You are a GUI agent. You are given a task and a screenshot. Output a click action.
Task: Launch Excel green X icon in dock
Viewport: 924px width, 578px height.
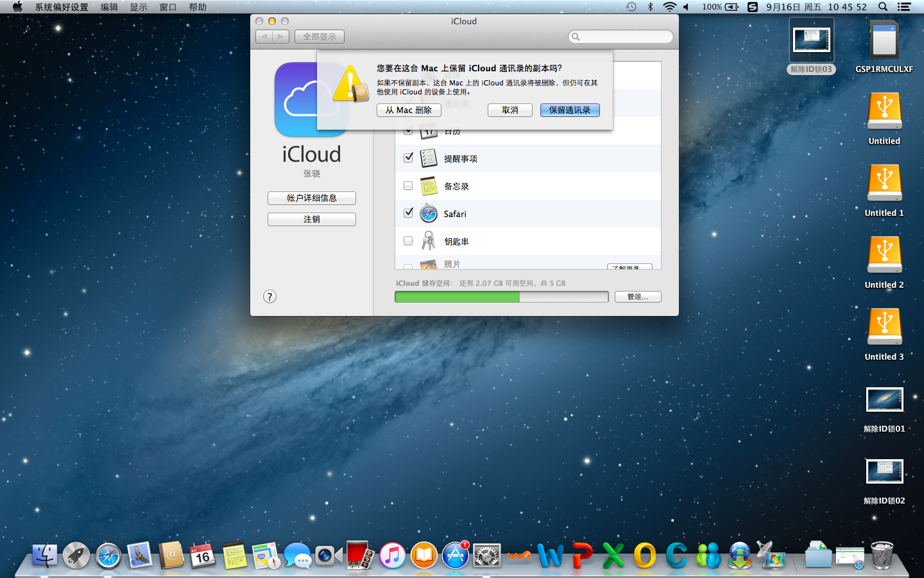coord(613,556)
